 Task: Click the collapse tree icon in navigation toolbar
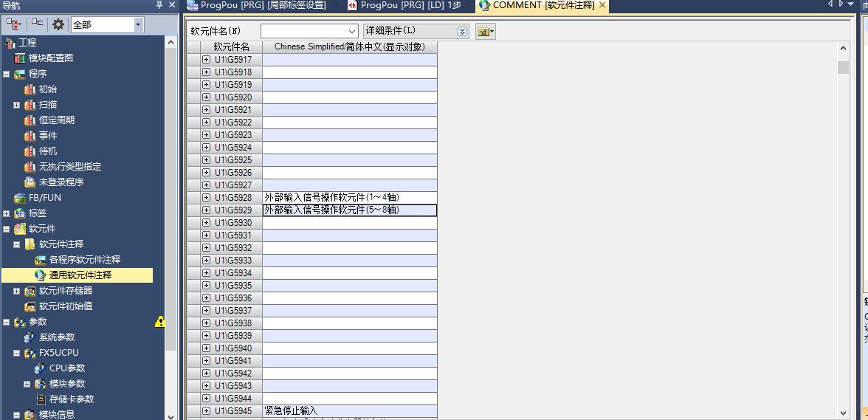[x=37, y=24]
